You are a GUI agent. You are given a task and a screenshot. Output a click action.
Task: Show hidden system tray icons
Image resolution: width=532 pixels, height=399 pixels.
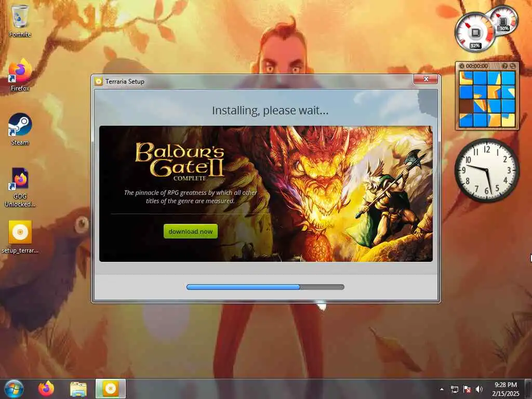pyautogui.click(x=442, y=390)
